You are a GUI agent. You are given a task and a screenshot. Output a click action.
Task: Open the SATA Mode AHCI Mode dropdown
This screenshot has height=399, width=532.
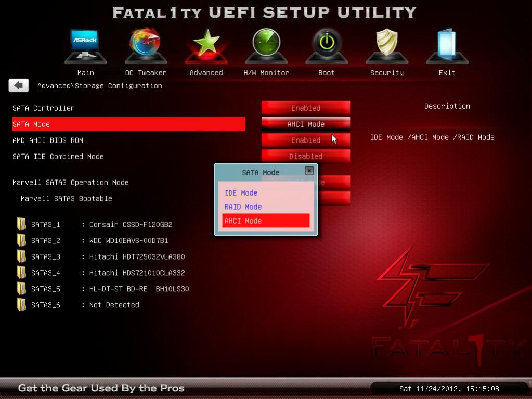click(x=306, y=124)
